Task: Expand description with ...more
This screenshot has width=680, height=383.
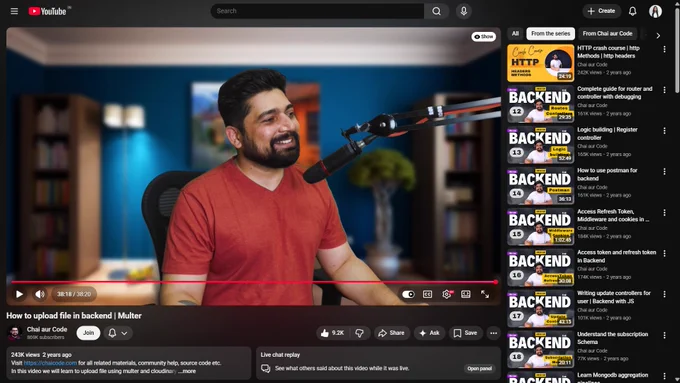Action: tap(187, 371)
